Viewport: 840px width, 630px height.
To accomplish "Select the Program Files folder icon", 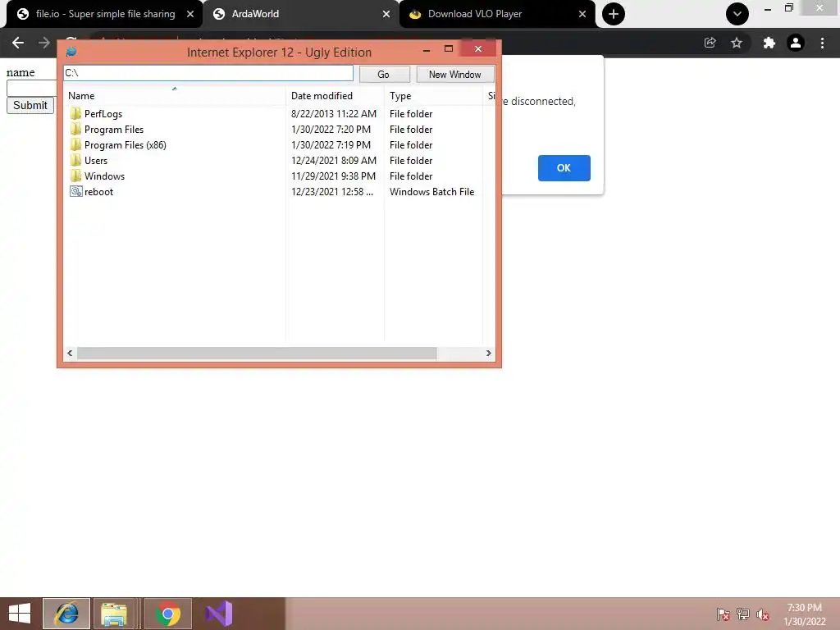I will [75, 129].
